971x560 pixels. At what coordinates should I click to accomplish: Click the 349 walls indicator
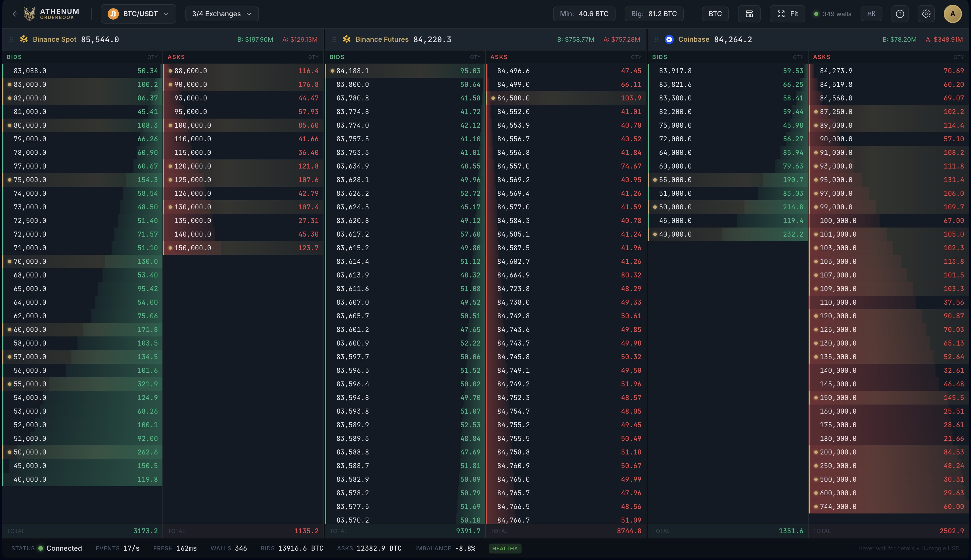point(832,14)
